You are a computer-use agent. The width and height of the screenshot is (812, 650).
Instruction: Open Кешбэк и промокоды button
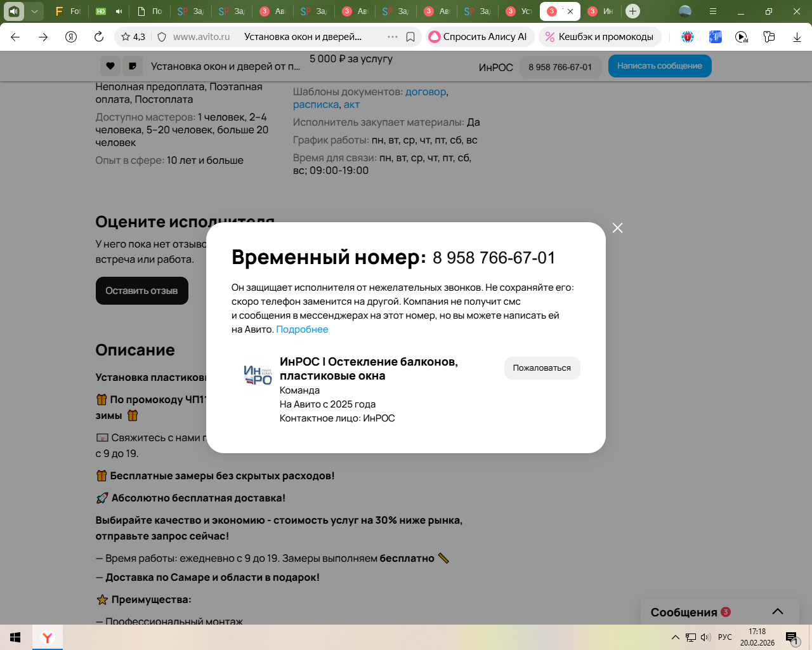(600, 37)
